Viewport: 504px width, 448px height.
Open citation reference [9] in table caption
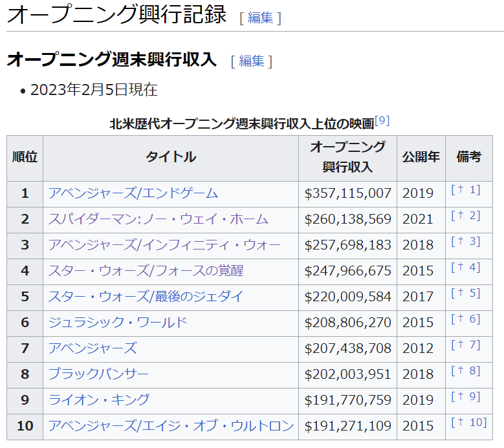pos(382,120)
